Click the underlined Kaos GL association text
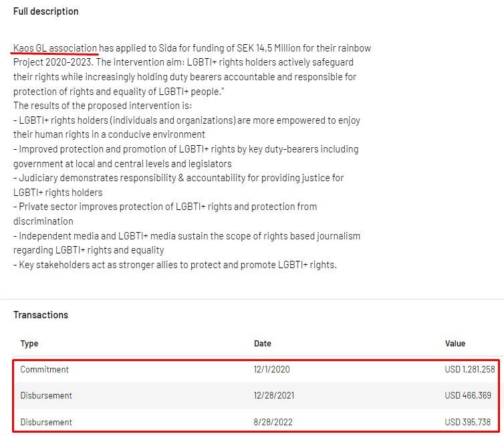504x436 pixels. tap(55, 48)
